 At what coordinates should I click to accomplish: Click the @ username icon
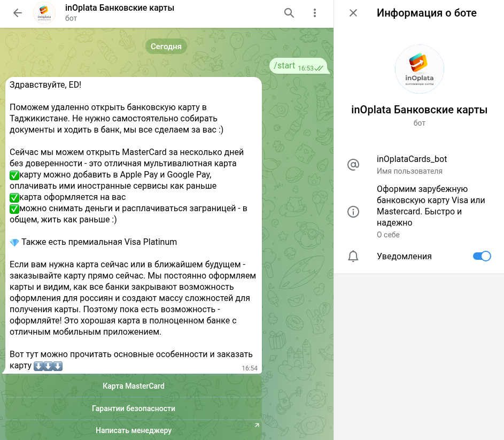353,165
